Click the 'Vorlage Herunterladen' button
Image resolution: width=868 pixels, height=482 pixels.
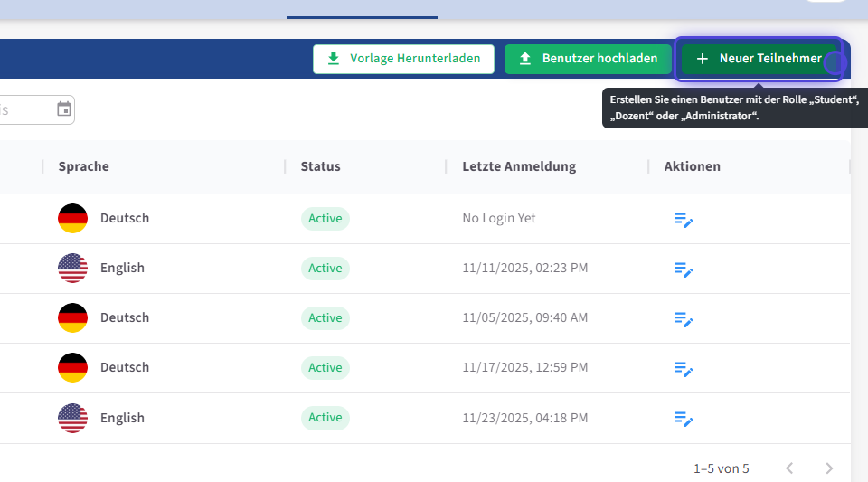click(x=403, y=59)
